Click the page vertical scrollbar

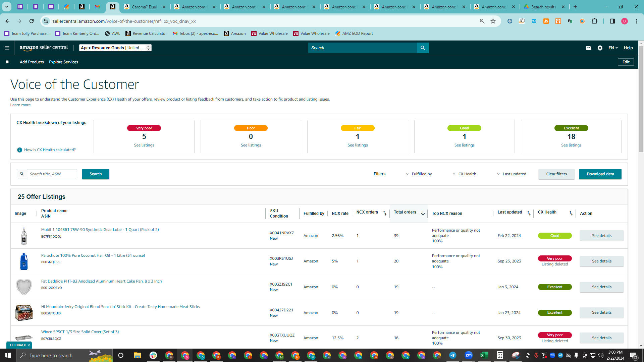(x=641, y=99)
